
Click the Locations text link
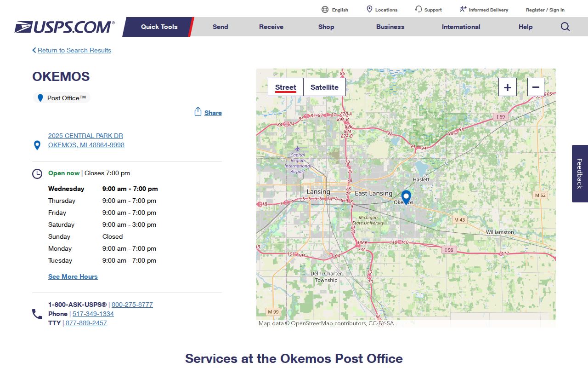386,10
